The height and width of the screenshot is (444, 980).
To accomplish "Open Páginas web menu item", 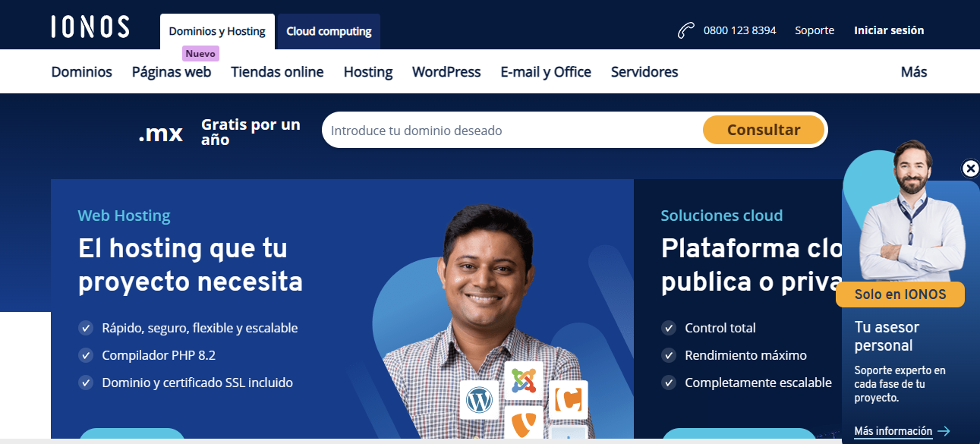I will 172,72.
